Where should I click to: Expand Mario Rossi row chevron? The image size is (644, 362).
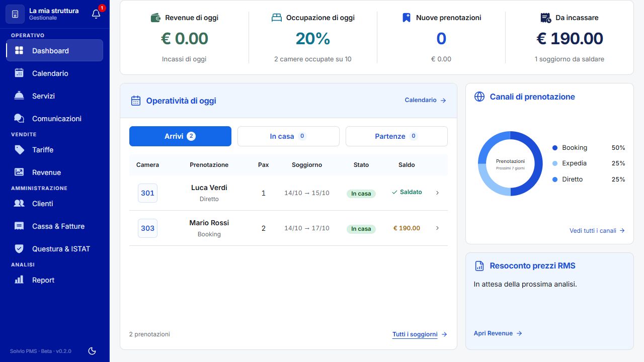point(437,228)
